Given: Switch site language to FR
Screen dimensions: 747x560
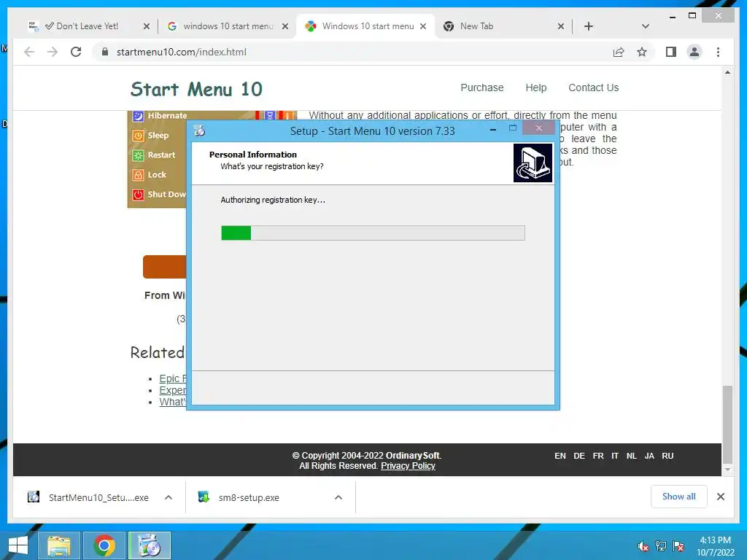Looking at the screenshot, I should tap(598, 456).
